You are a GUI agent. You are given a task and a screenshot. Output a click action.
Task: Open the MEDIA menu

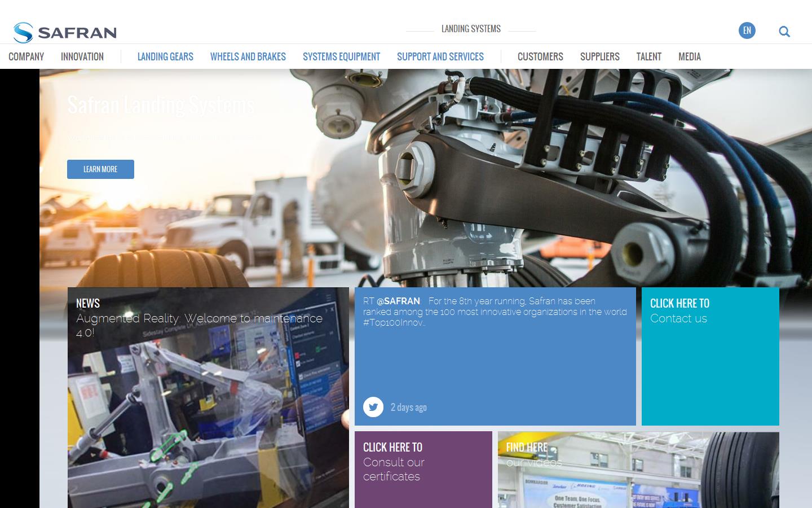click(x=690, y=56)
